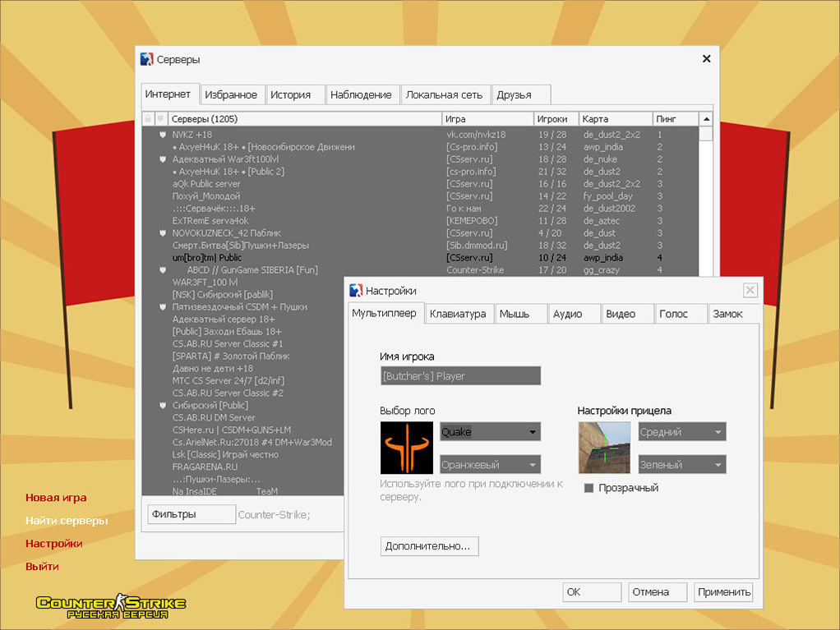840x630 pixels.
Task: Click Настройки in the main menu
Action: click(x=54, y=543)
